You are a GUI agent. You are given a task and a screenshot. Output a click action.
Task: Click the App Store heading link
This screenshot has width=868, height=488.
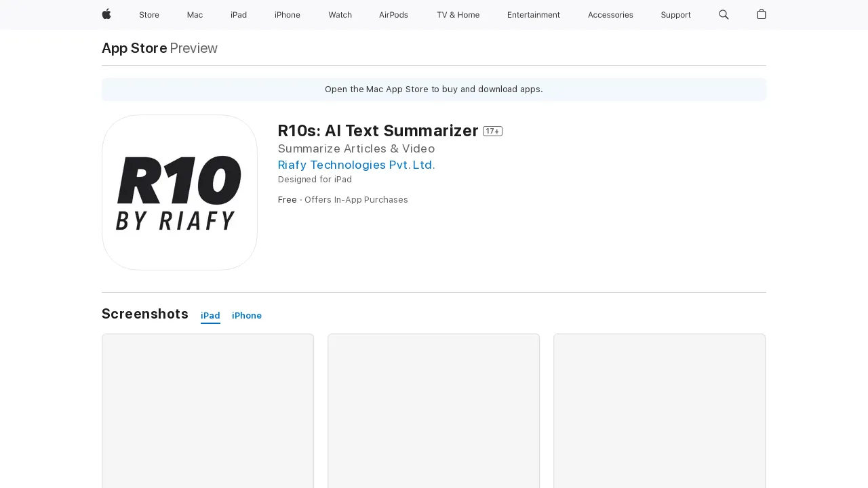[x=134, y=48]
